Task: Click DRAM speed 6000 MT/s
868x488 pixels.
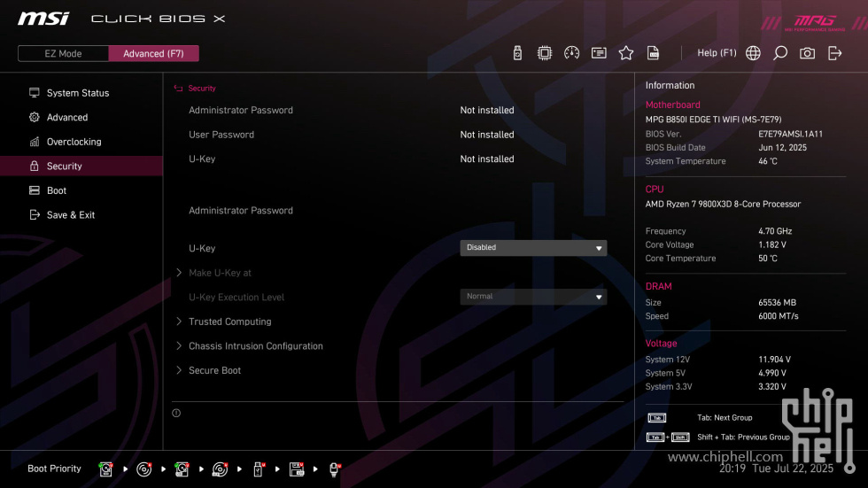Action: coord(779,316)
